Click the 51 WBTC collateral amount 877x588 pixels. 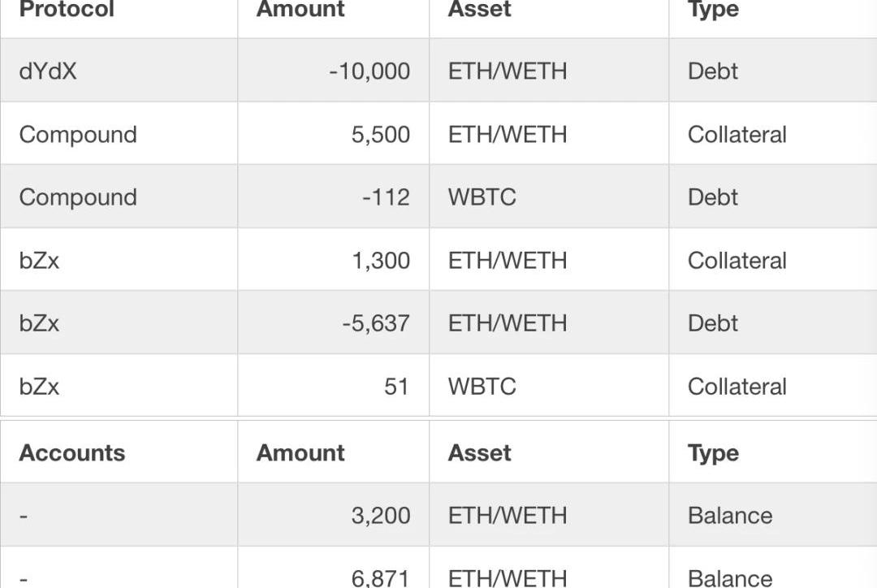click(396, 387)
